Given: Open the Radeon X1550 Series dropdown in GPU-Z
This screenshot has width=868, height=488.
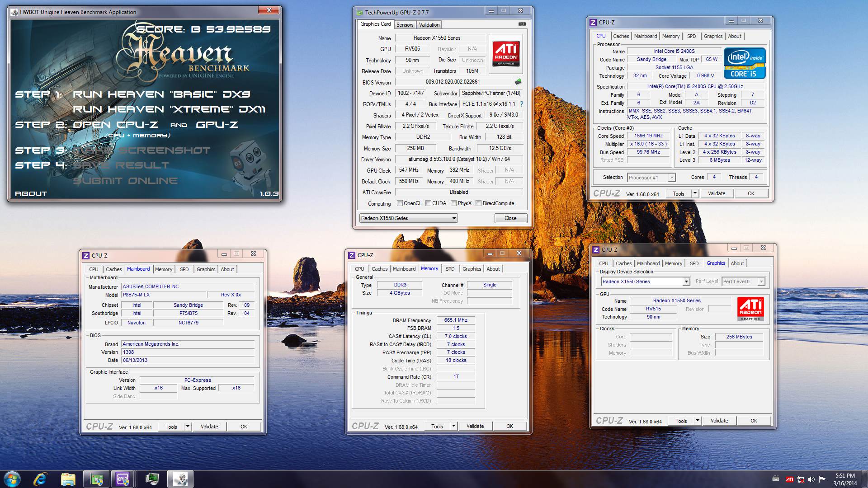Looking at the screenshot, I should pos(409,218).
